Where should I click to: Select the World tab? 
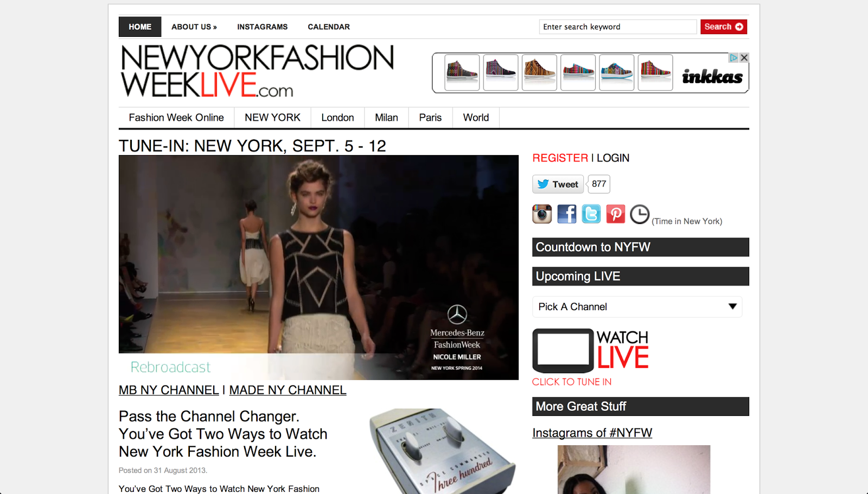click(x=476, y=118)
